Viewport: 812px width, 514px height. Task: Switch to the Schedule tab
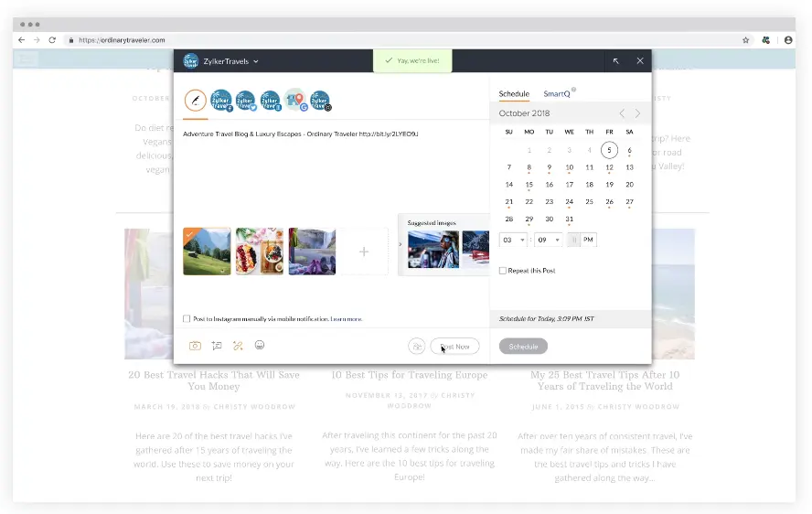click(x=514, y=94)
